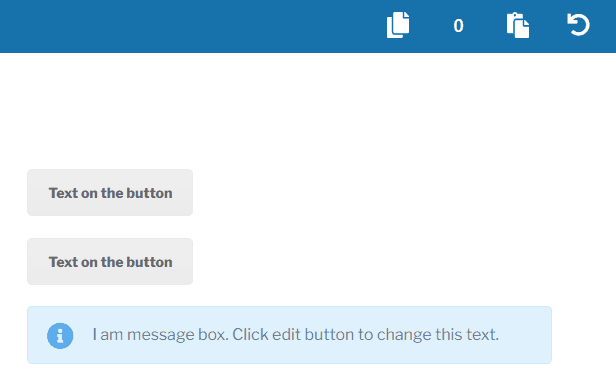Click the blue info circle icon
This screenshot has width=616, height=374.
(x=60, y=336)
